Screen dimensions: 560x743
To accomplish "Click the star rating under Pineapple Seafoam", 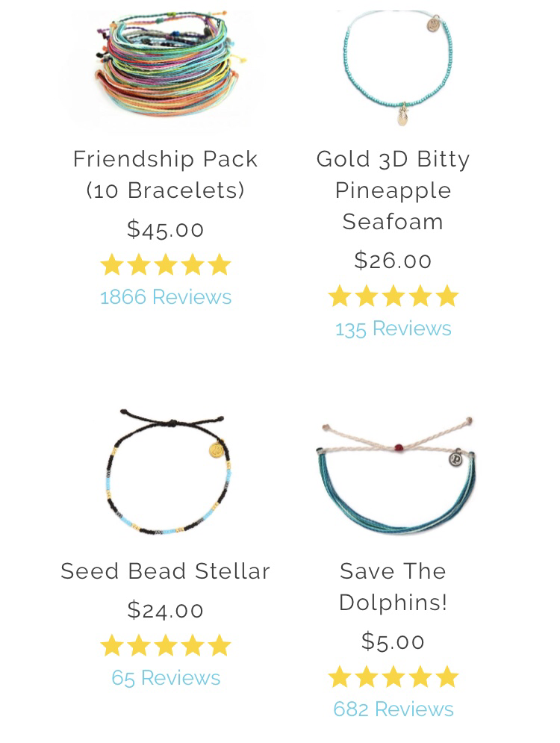I will [393, 296].
